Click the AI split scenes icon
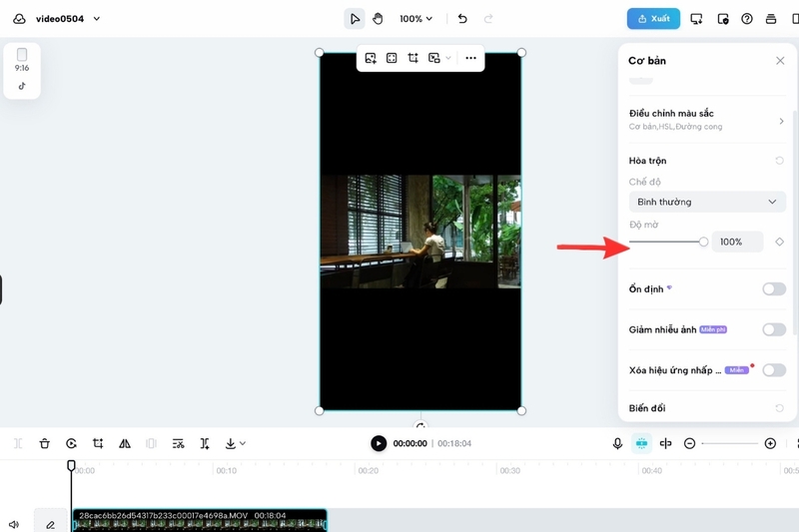This screenshot has width=799, height=532. [x=205, y=444]
